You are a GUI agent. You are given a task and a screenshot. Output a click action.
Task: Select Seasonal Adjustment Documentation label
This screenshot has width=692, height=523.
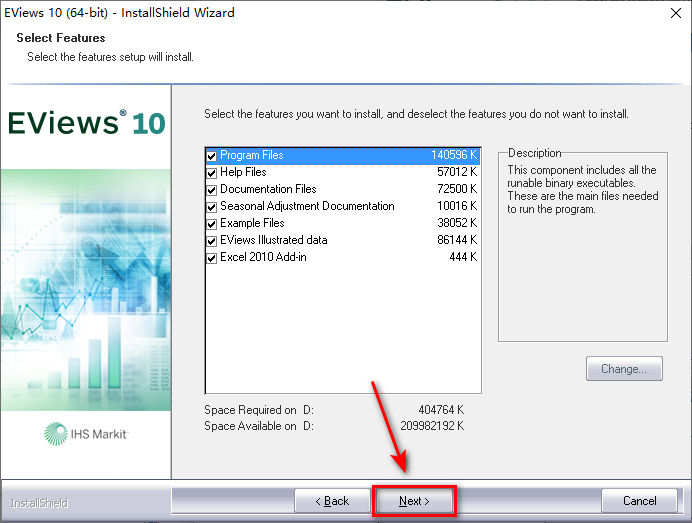(x=307, y=206)
